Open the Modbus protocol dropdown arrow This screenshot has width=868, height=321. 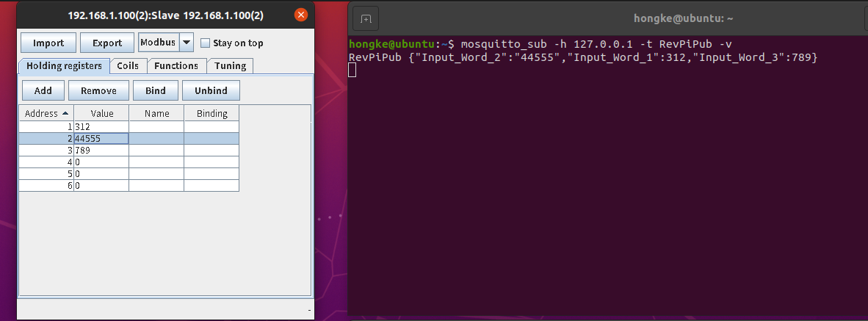tap(186, 42)
